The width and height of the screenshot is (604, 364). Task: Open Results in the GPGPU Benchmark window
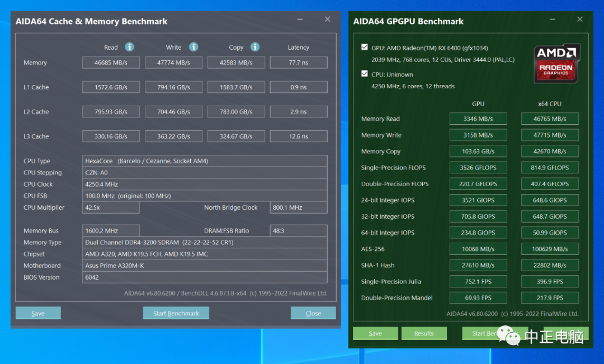(x=424, y=333)
